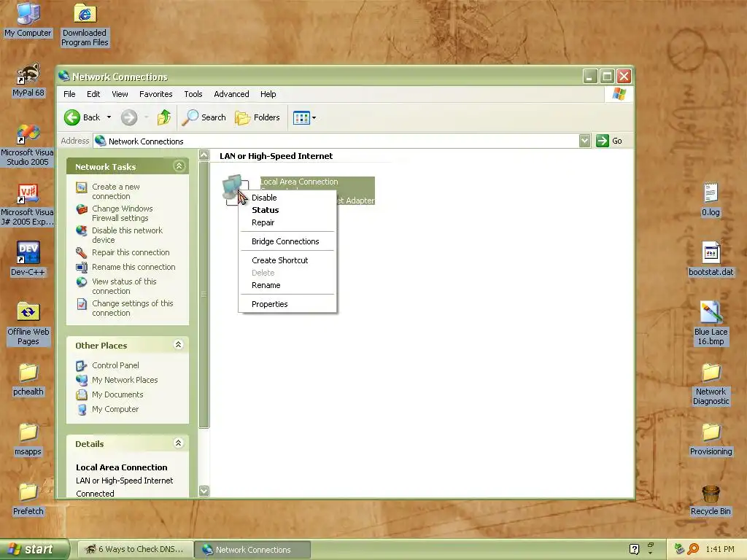Switch to 6 Ways to Check DNS taskbar window

(136, 549)
